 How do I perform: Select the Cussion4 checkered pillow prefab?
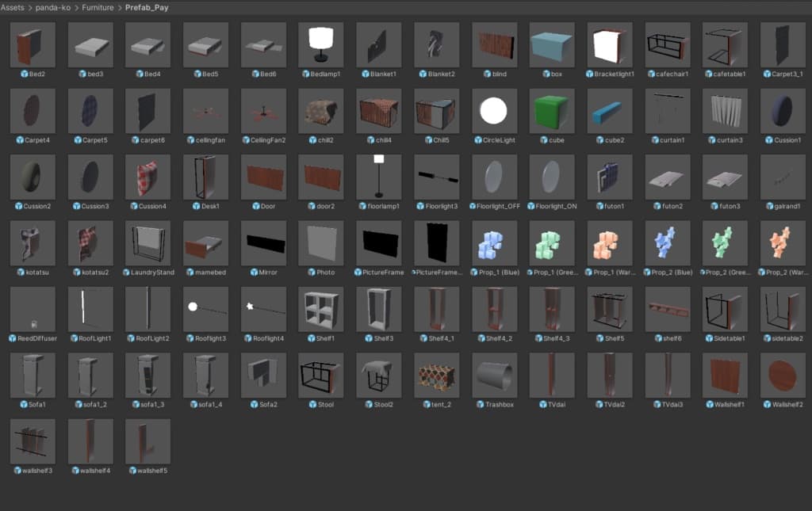[147, 177]
